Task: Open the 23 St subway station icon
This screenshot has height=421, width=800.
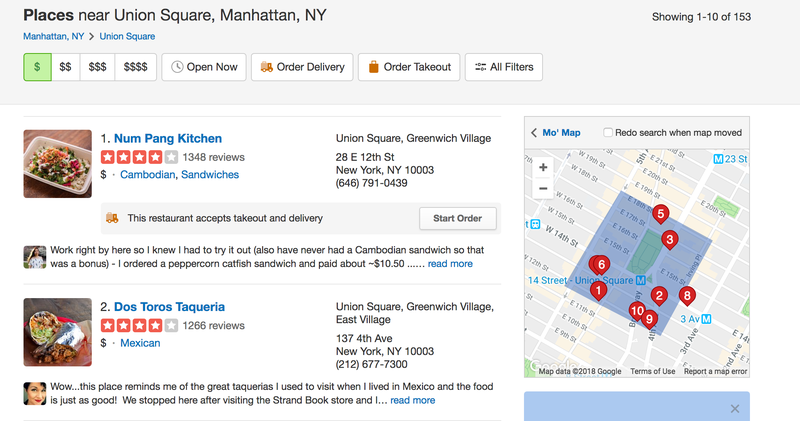Action: click(718, 159)
